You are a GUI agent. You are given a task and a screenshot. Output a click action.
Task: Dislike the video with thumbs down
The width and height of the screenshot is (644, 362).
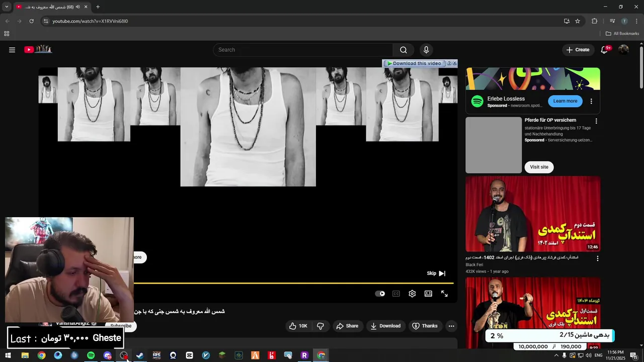click(320, 326)
